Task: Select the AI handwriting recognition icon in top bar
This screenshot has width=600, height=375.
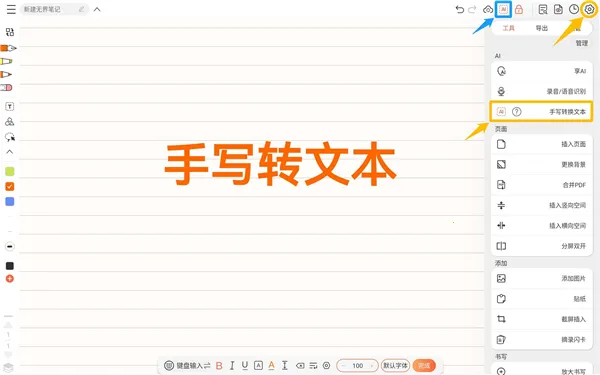Action: click(x=503, y=10)
